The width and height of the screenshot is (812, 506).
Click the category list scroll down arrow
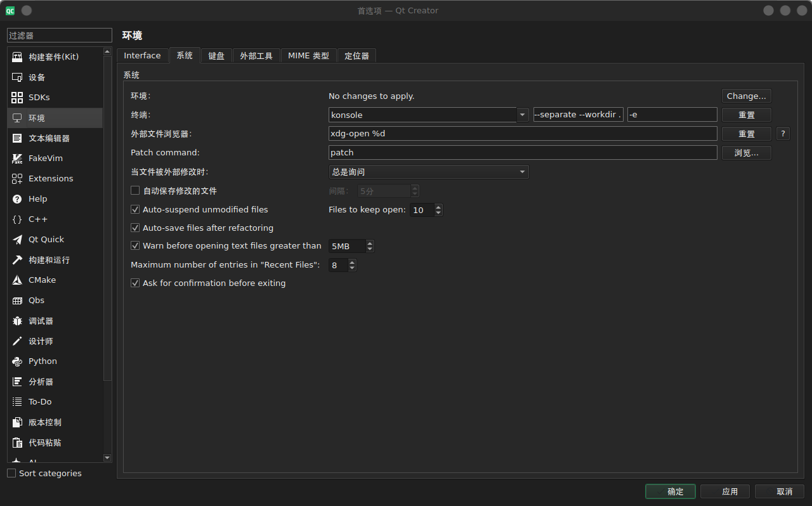[x=107, y=458]
